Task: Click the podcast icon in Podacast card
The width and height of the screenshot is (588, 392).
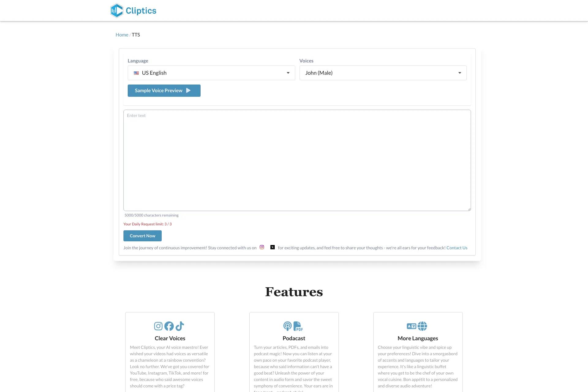Action: (x=287, y=326)
